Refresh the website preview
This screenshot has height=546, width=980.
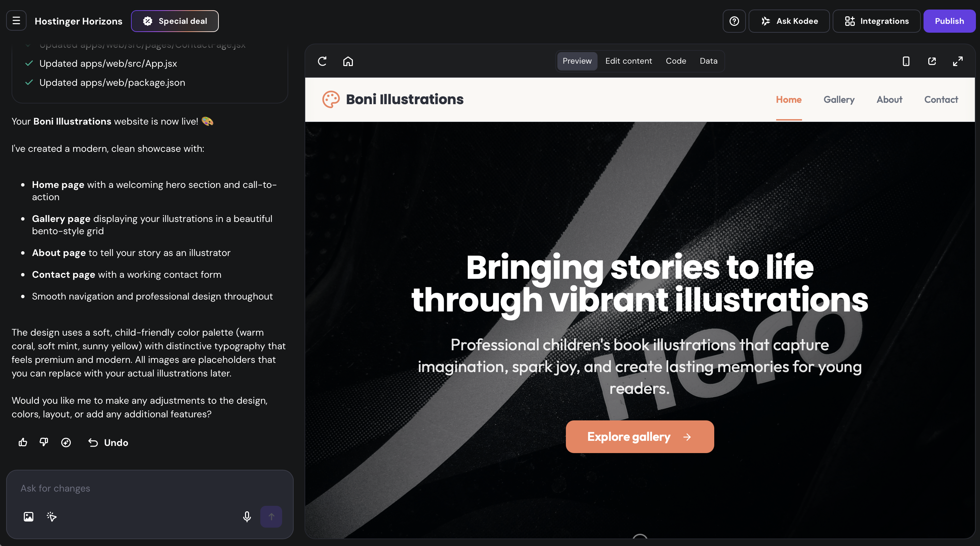coord(322,61)
